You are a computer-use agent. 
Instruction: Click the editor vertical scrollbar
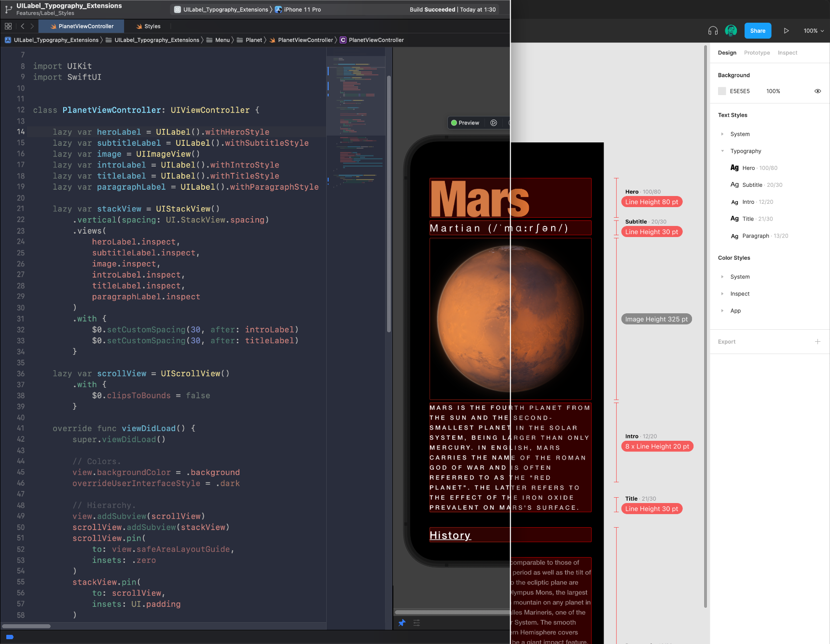tap(388, 203)
